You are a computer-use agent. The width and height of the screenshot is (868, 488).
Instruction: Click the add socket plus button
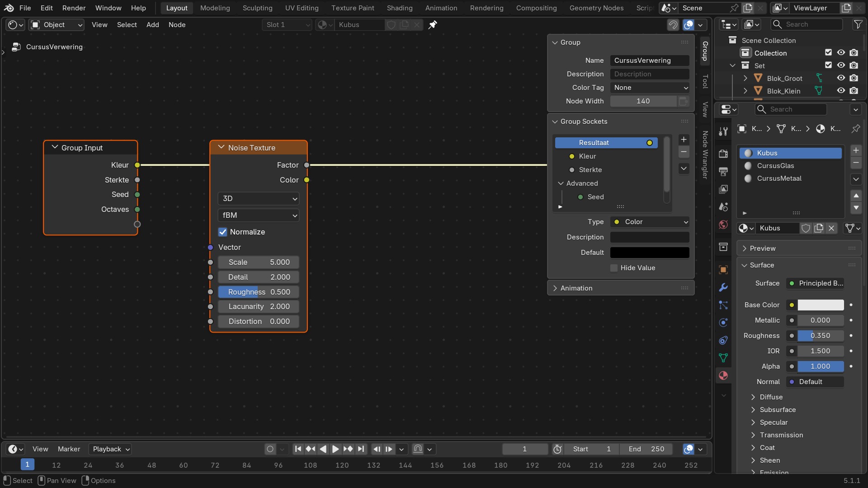684,140
